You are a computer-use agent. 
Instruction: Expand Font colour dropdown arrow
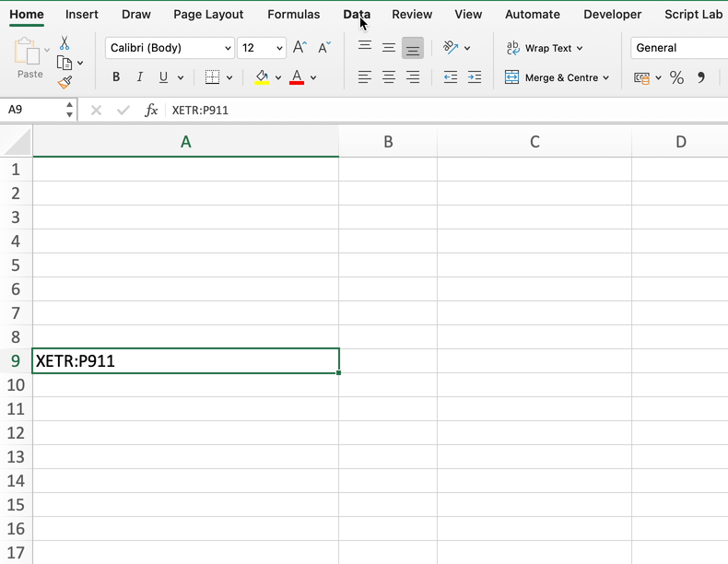pos(313,78)
